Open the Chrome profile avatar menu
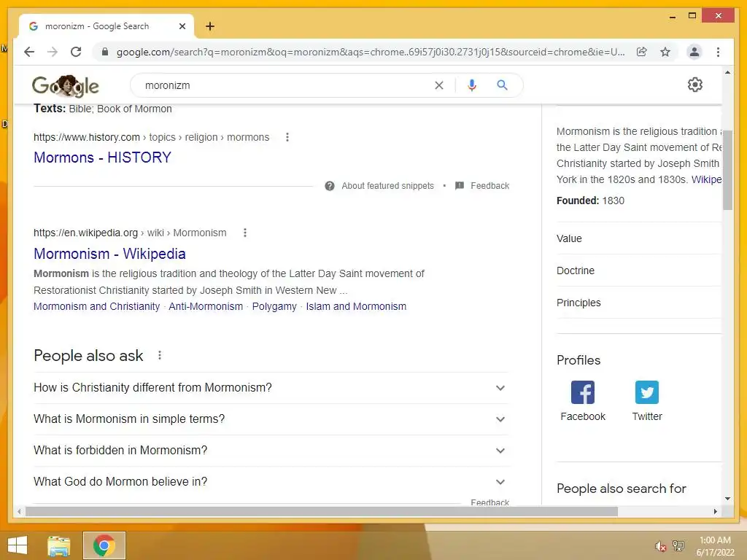Viewport: 747px width, 560px height. click(x=694, y=52)
